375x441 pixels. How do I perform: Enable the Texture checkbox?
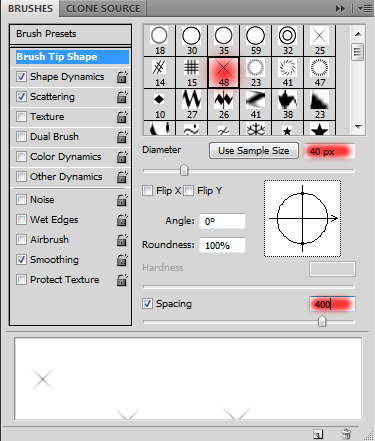coord(21,117)
